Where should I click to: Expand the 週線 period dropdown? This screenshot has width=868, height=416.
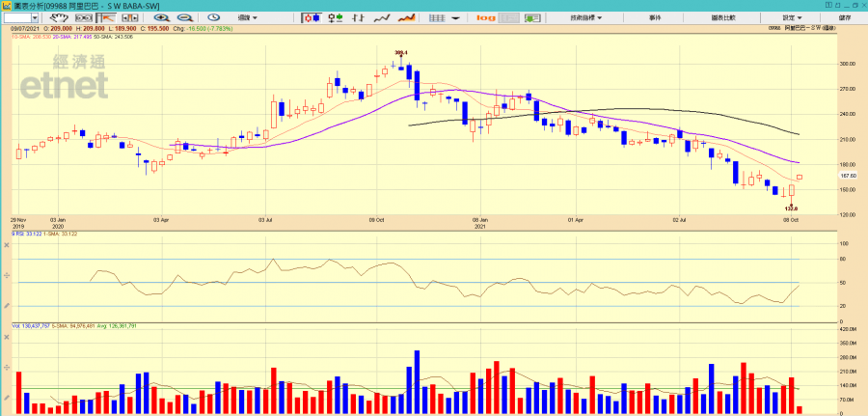coord(248,17)
